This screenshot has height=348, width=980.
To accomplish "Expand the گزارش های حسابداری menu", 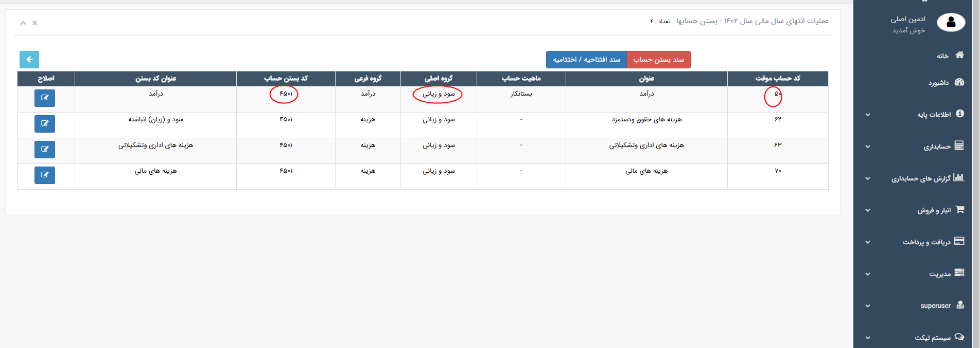I will coord(921,178).
